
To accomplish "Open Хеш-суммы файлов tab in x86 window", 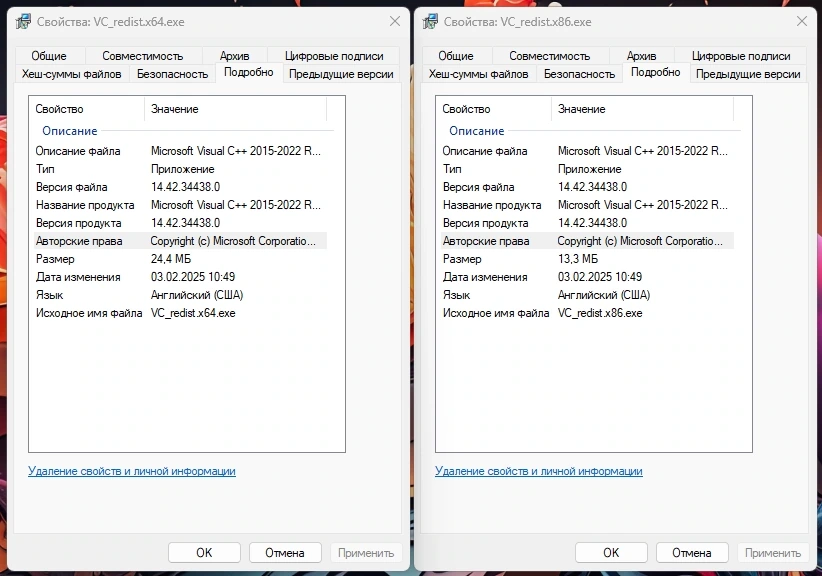I will click(x=478, y=74).
